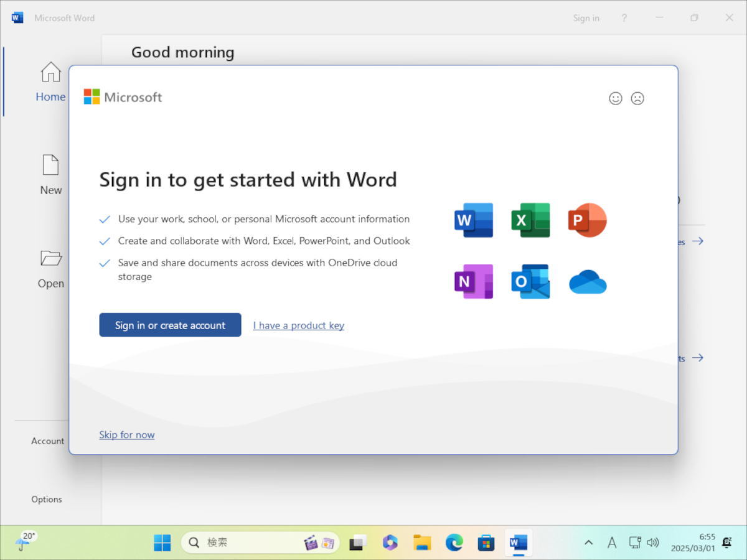This screenshot has width=747, height=560.
Task: Click the Word app icon in dialog
Action: 474,220
